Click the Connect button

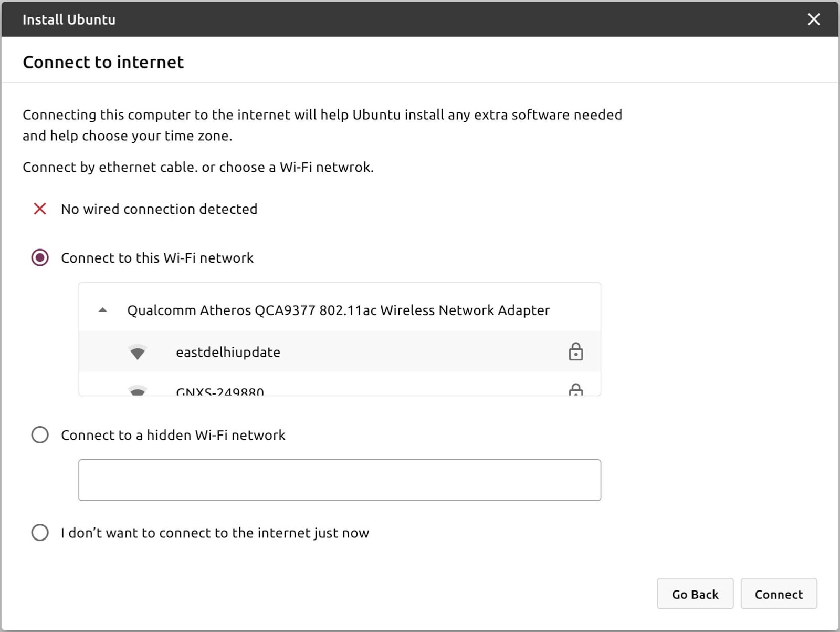(x=779, y=594)
